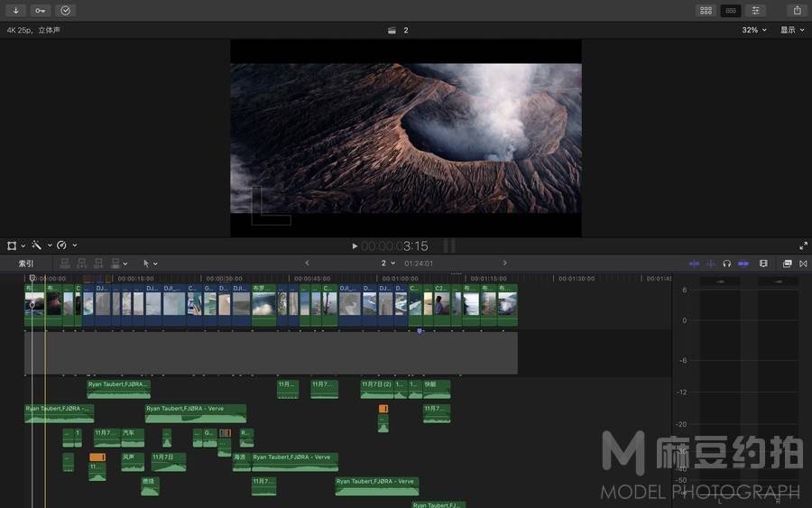
Task: Select the 燃烧 audio clip
Action: [150, 486]
